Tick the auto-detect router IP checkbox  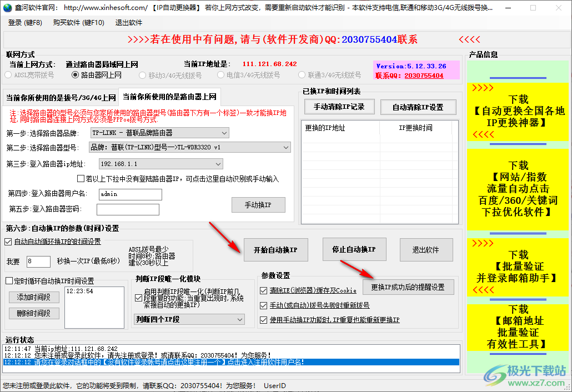click(81, 179)
